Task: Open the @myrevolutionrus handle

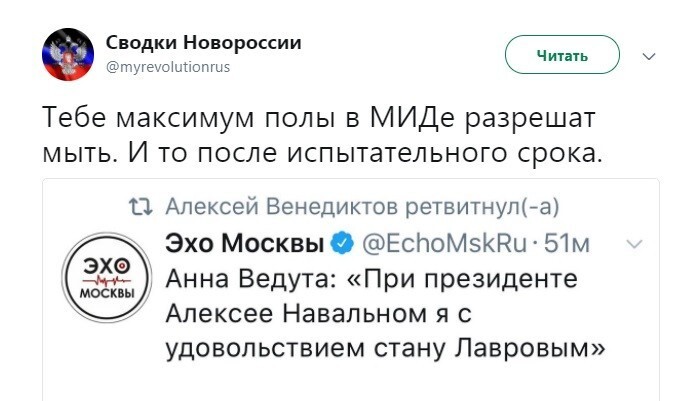Action: tap(168, 67)
